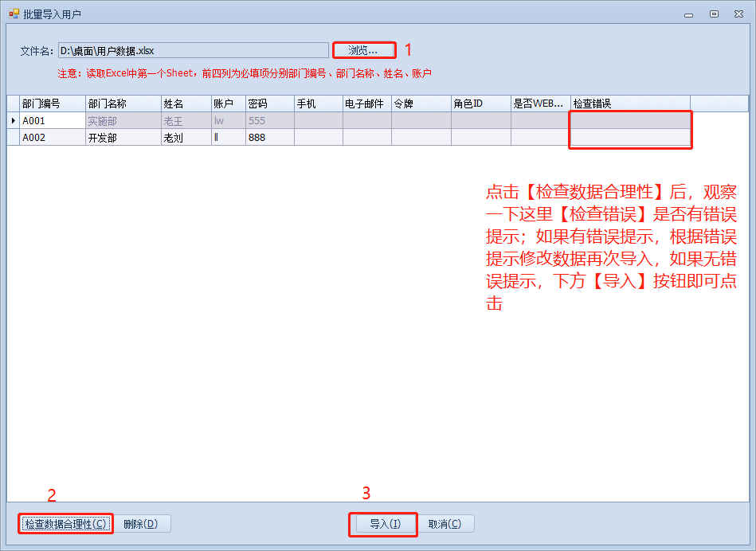Click the 角色ID column header
Image resolution: width=756 pixels, height=551 pixels.
480,104
